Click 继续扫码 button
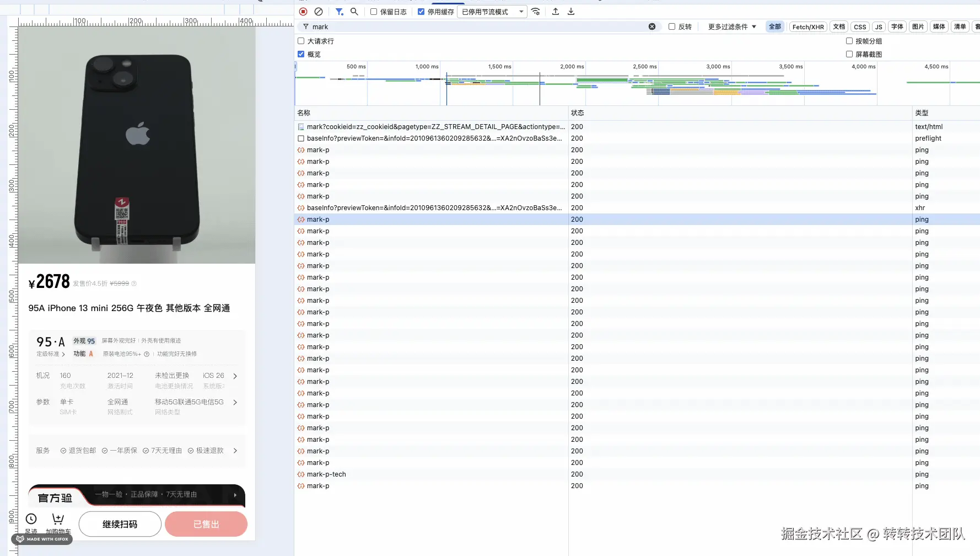Image resolution: width=980 pixels, height=556 pixels. coord(120,524)
